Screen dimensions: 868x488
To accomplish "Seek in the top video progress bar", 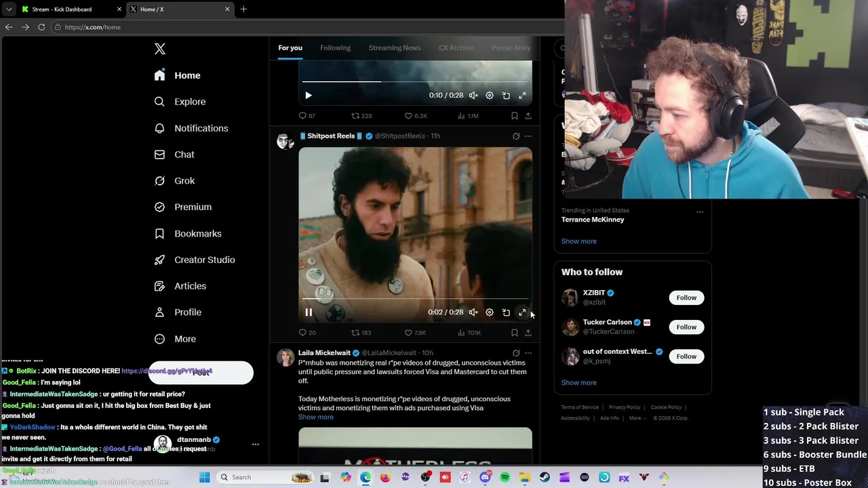I will coord(415,81).
